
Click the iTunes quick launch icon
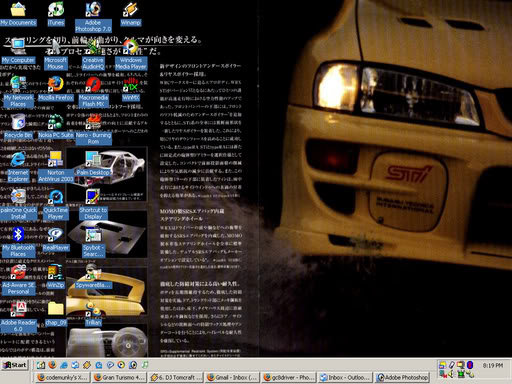(x=145, y=365)
